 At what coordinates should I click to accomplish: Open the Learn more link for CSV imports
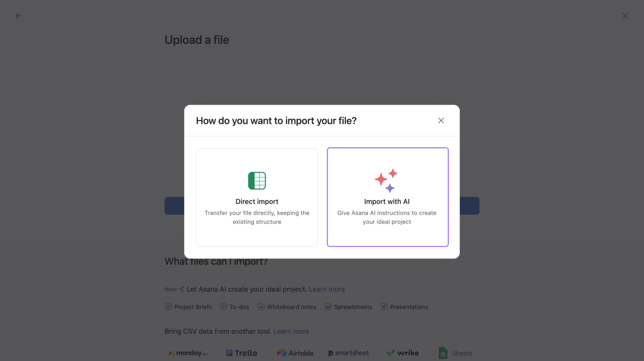(291, 331)
